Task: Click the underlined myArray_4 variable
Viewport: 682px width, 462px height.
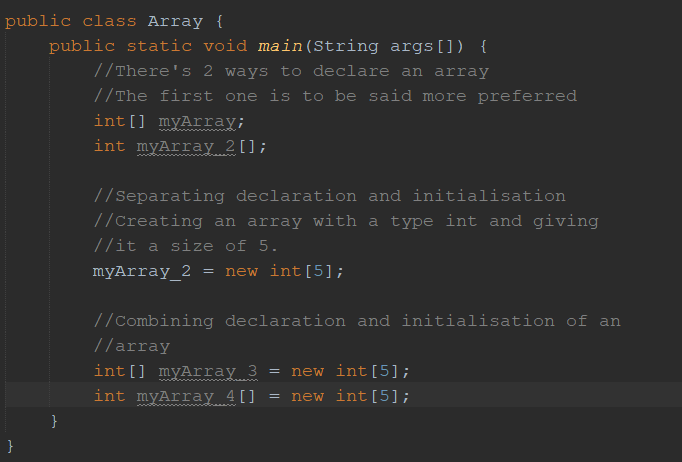Action: coord(186,397)
